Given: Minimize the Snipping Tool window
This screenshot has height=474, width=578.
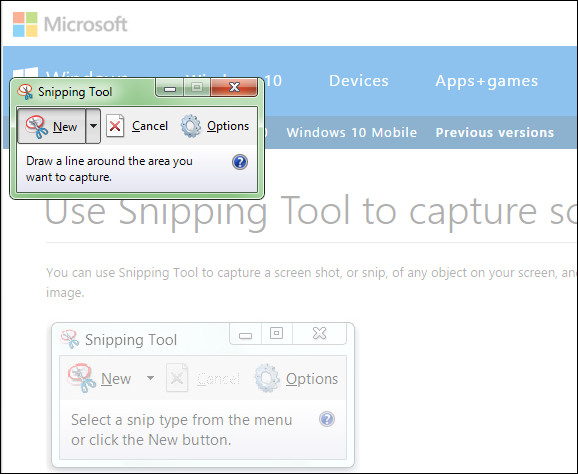Looking at the screenshot, I should point(170,88).
